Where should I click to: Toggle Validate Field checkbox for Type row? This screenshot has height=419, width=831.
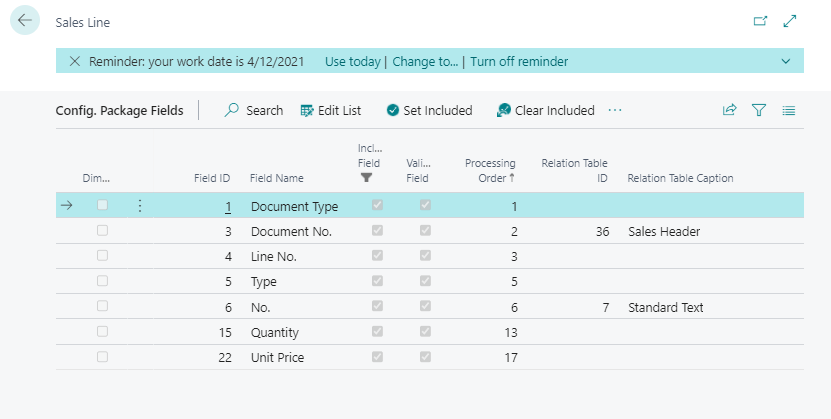[x=426, y=282]
